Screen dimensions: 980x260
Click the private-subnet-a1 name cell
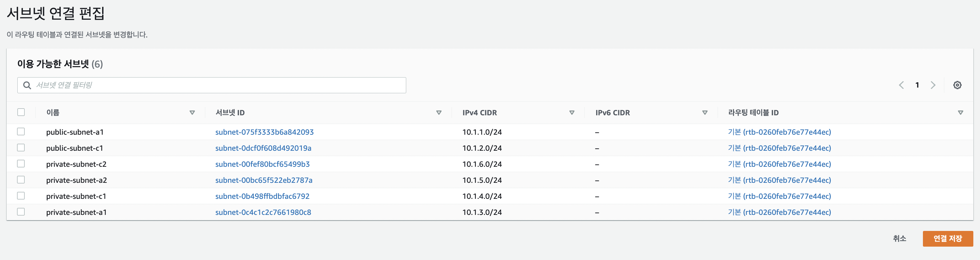76,212
